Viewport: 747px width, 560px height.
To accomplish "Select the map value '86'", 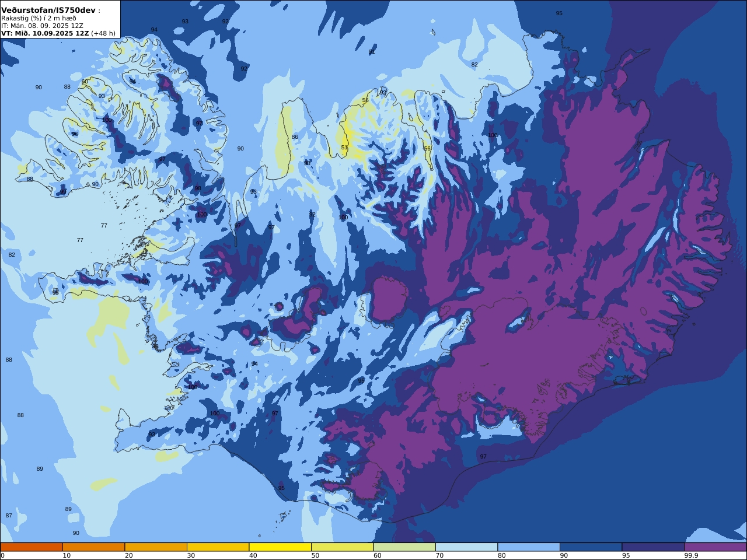I will click(x=295, y=137).
